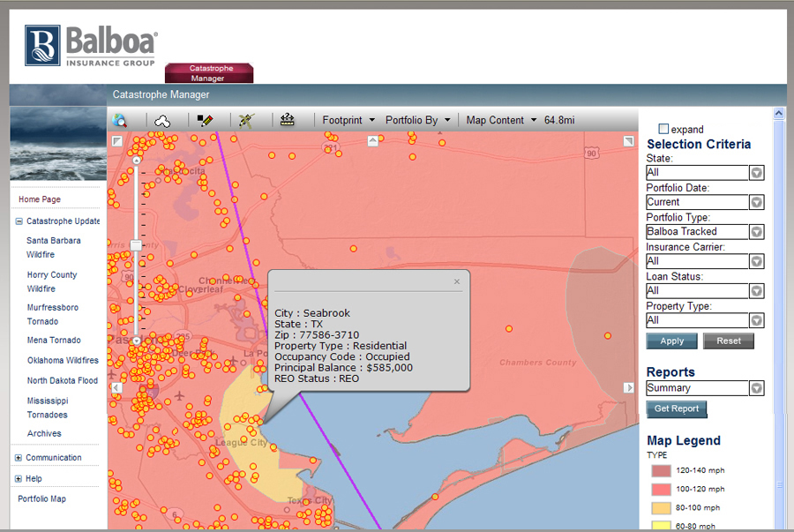The image size is (794, 532).
Task: Activate the pencil draw tool
Action: [205, 121]
